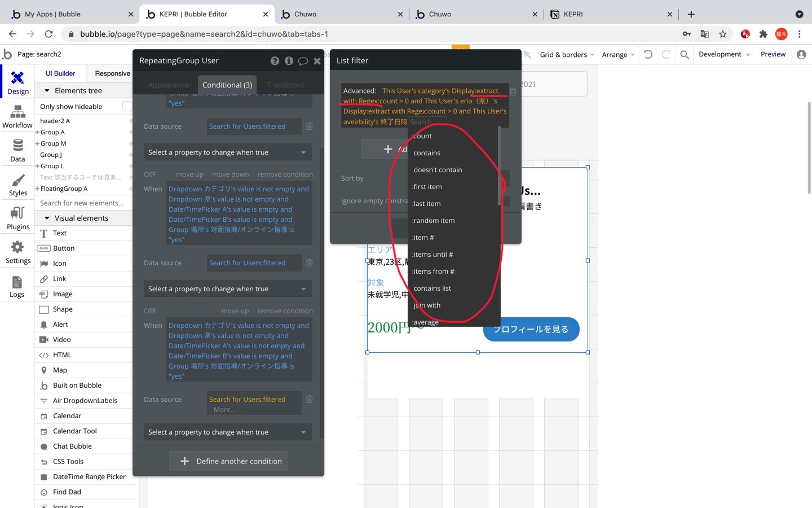Expand the Group L tree node
812x508 pixels.
[x=37, y=166]
